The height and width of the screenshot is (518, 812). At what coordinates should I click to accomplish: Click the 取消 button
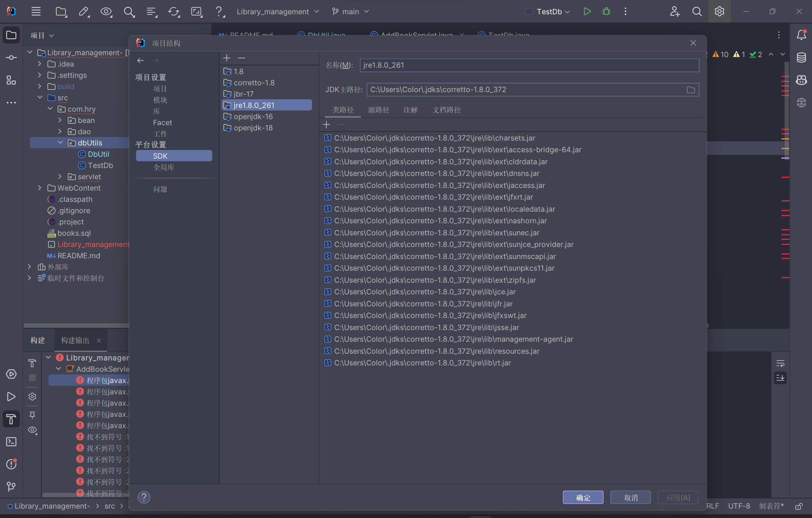tap(630, 497)
